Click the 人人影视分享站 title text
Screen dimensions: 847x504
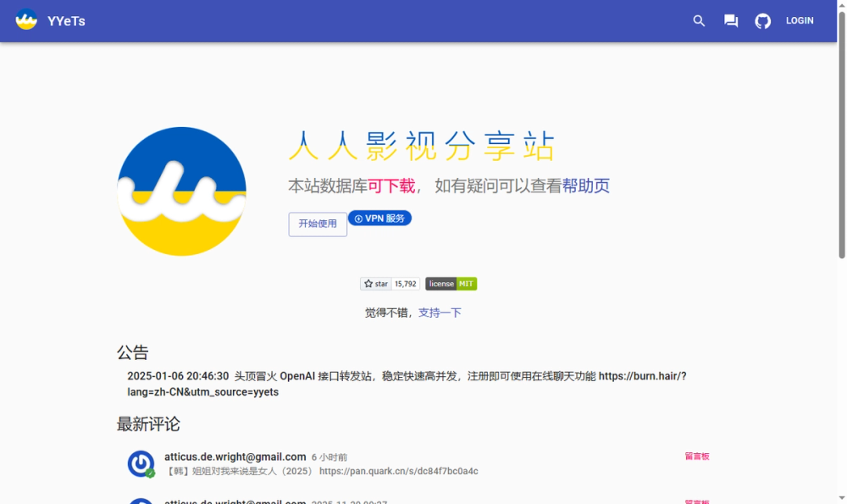pyautogui.click(x=422, y=146)
